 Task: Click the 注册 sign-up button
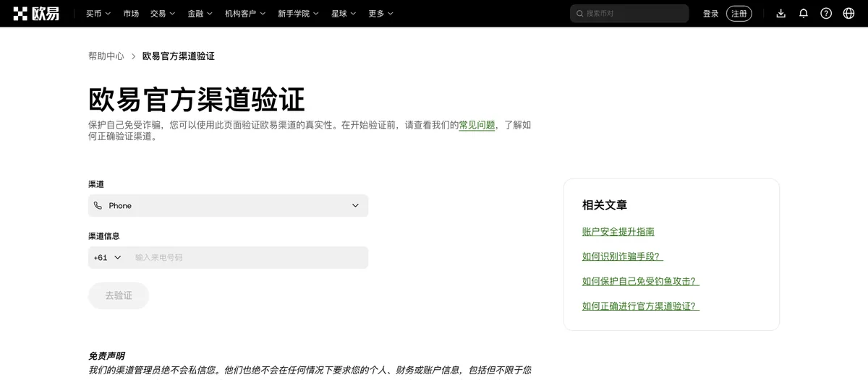[x=739, y=14]
